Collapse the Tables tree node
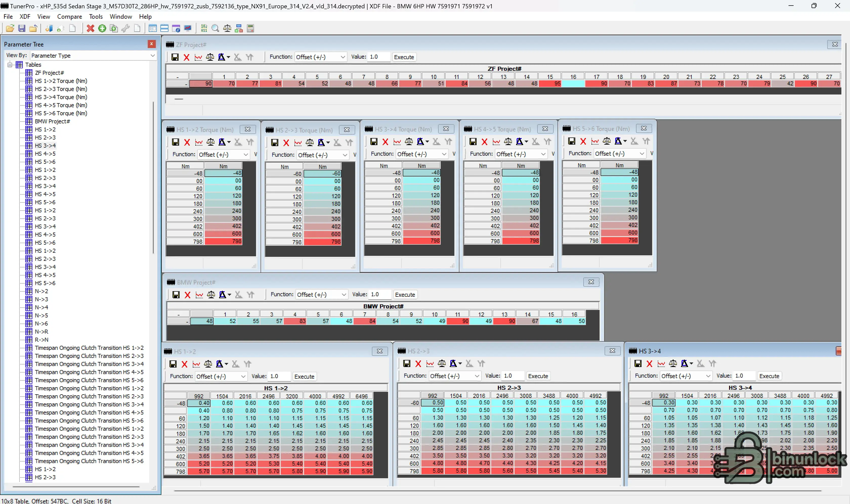850x504 pixels. pyautogui.click(x=10, y=64)
